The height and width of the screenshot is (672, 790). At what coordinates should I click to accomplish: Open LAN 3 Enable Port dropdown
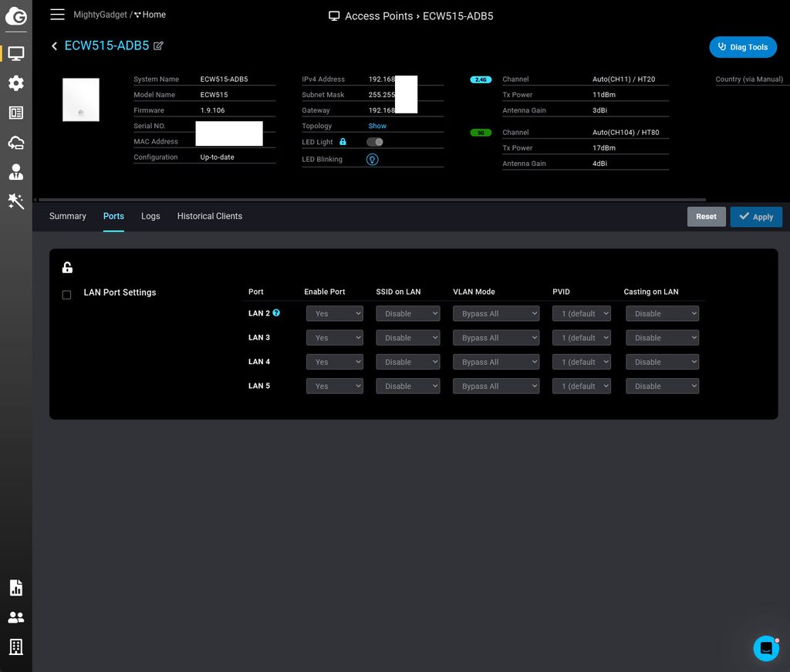click(x=335, y=337)
